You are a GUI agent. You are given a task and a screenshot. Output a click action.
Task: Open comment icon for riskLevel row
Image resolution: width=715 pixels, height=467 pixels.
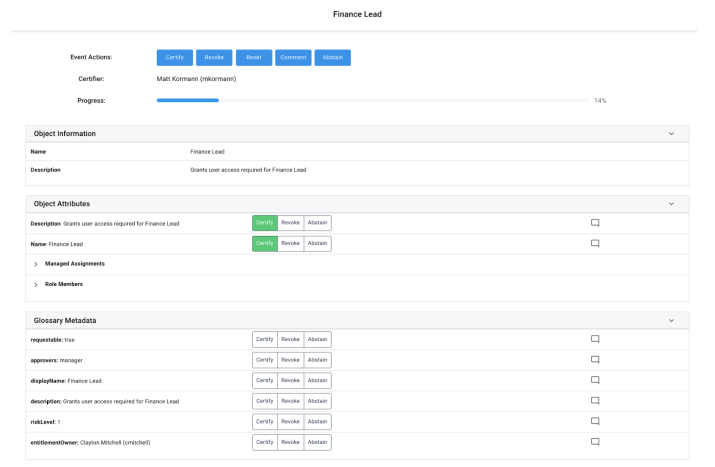[x=595, y=421]
